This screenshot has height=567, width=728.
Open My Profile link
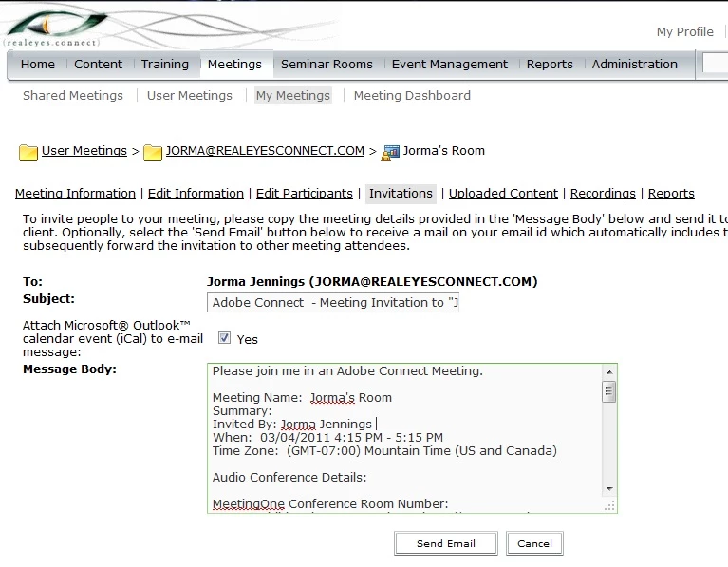[x=685, y=31]
